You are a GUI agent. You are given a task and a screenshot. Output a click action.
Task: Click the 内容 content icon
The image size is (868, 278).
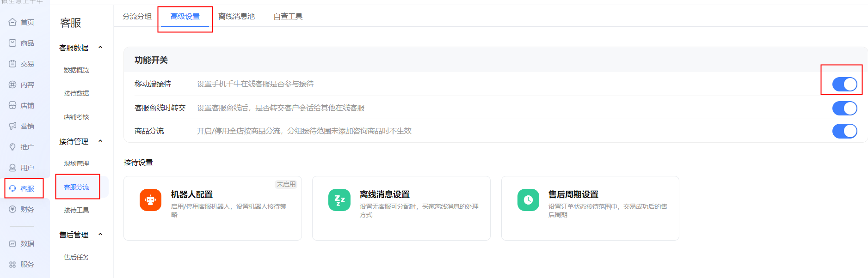click(12, 85)
